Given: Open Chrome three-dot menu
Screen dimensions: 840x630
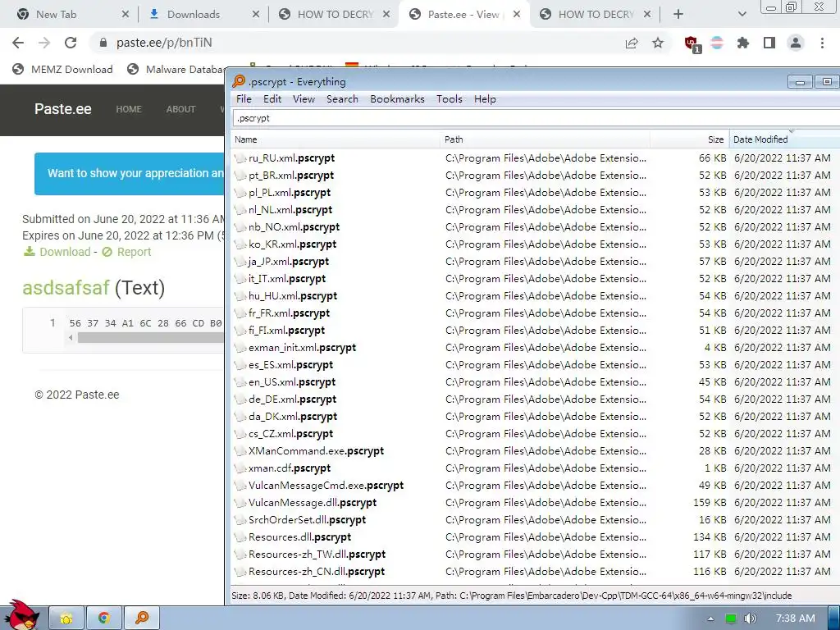Looking at the screenshot, I should 822,43.
